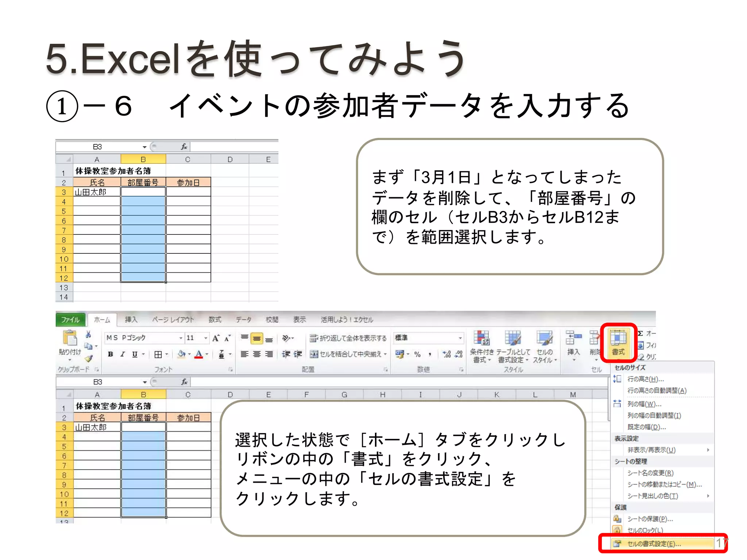Viewport: 747px width, 560px height.
Task: Toggle Bold formatting
Action: tap(111, 354)
